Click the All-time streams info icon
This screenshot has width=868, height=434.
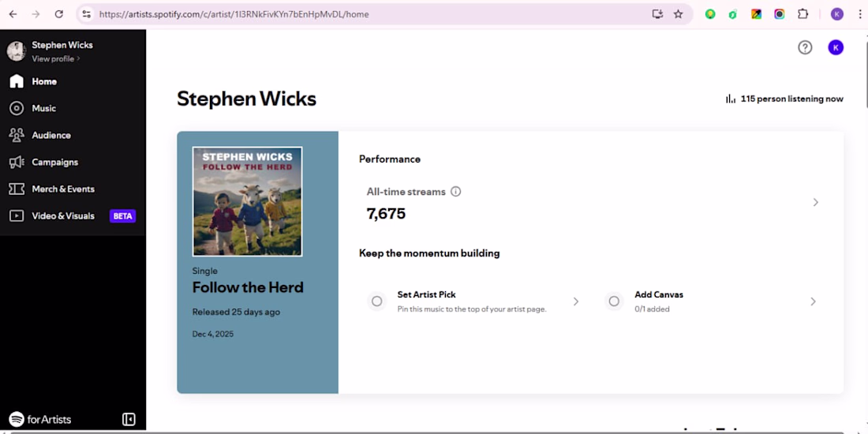tap(455, 192)
